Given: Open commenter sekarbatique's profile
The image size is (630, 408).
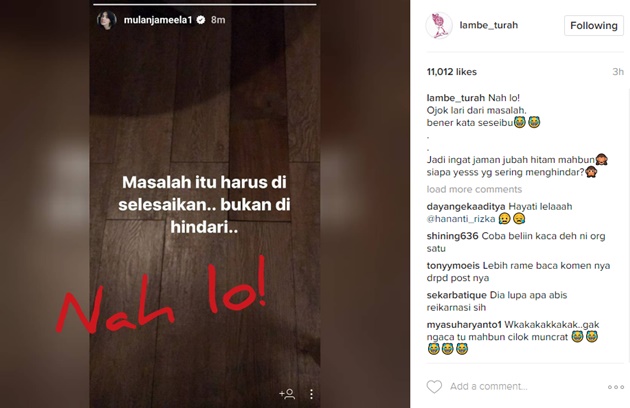Looking at the screenshot, I should pos(456,295).
